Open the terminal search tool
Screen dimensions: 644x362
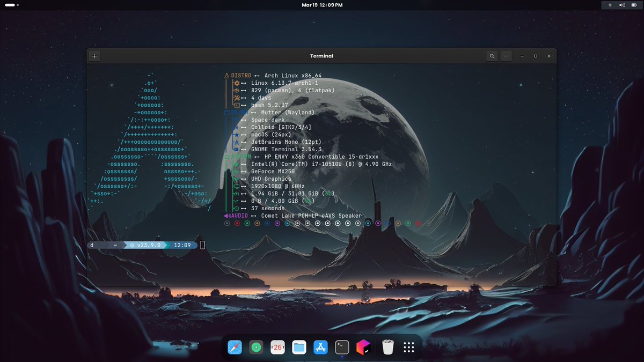point(492,56)
